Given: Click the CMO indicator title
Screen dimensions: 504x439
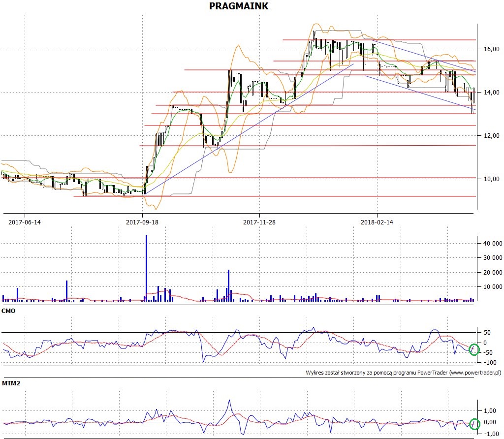Looking at the screenshot, I should (8, 311).
